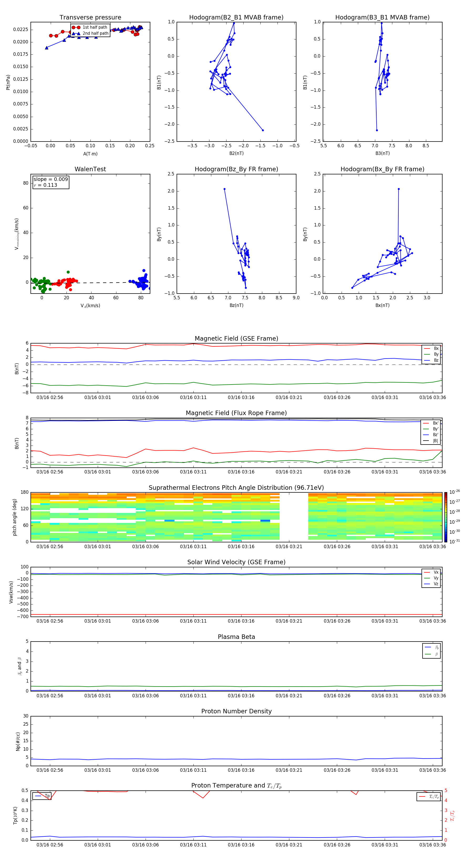Click the "Pt(nPa)" y-axis label

pos(8,82)
